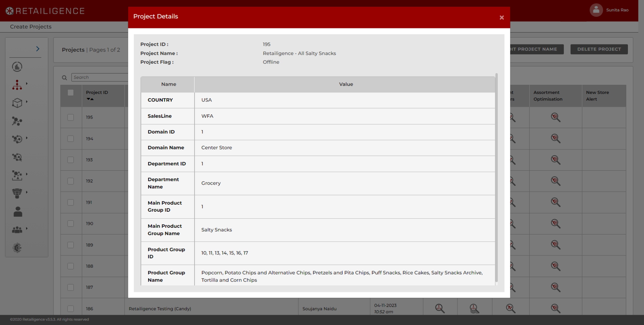Expand the hierarchy tree icon's submenu arrow
This screenshot has height=325, width=644.
27,84
